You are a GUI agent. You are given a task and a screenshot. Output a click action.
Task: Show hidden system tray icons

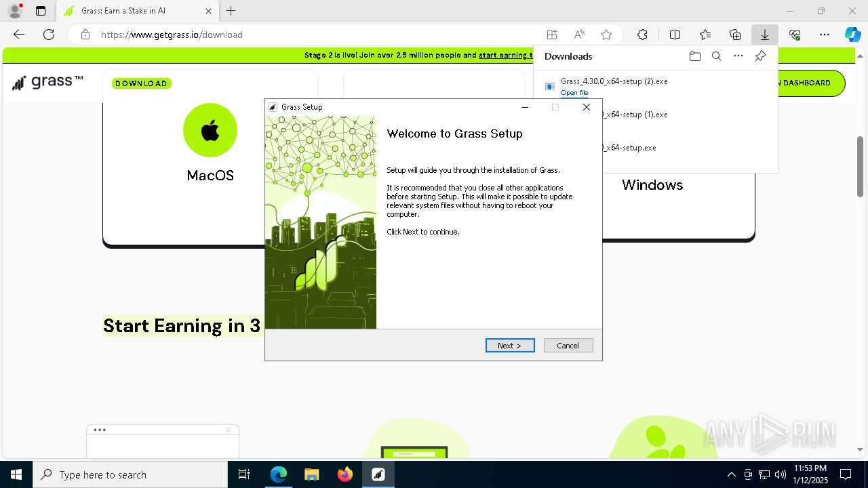(x=731, y=474)
